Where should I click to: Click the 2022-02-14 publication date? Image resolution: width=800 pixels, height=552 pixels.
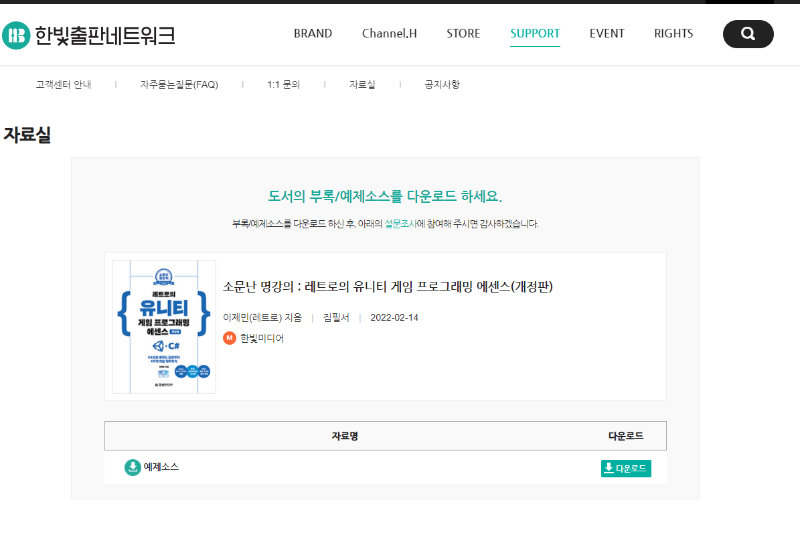tap(394, 318)
